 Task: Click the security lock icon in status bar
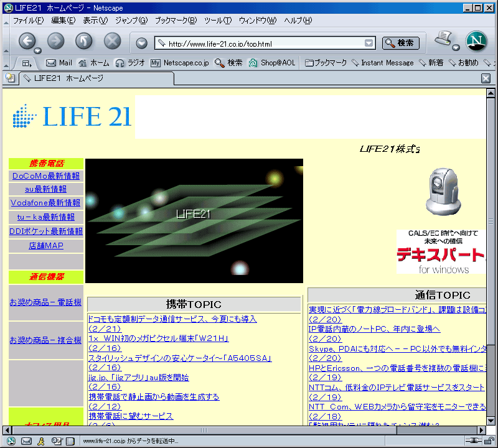[x=489, y=441]
